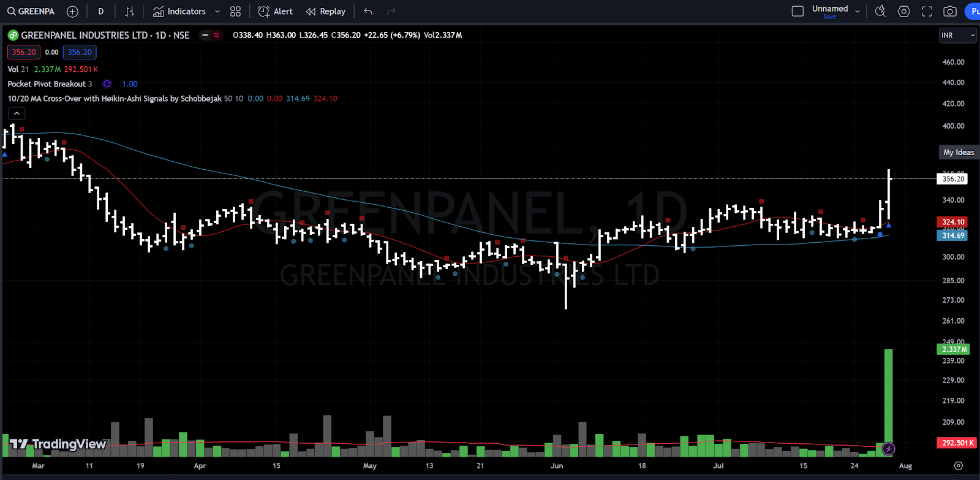Click the green 2.337M volume label

coord(954,349)
